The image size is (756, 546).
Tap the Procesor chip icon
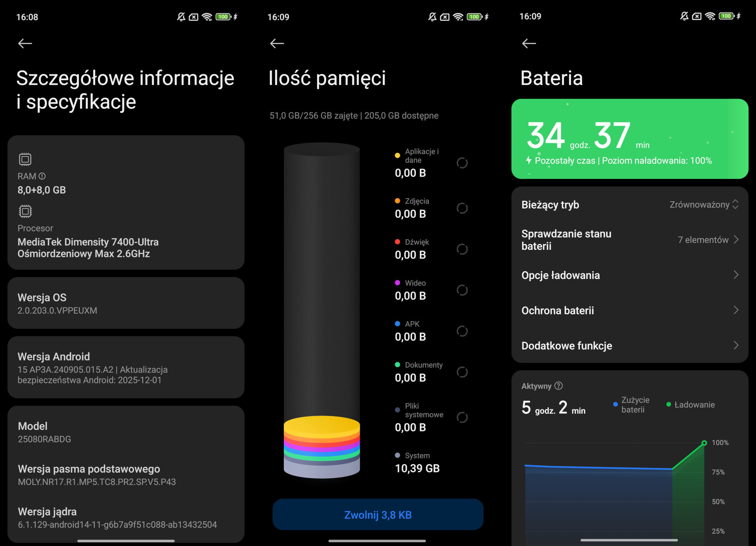click(x=25, y=211)
